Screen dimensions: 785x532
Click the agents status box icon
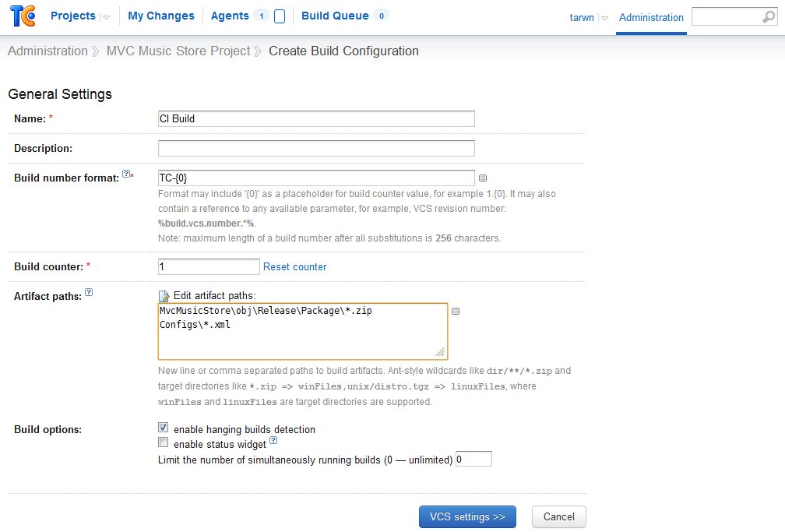pos(280,16)
